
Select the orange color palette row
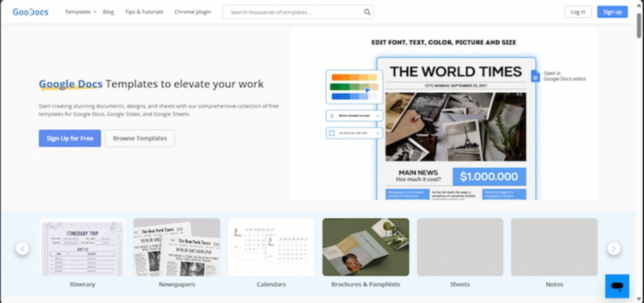point(354,77)
